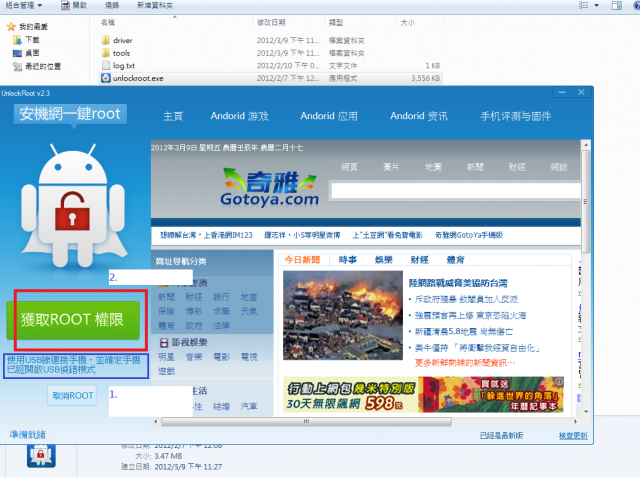Screen dimensions: 640x479
Task: Click the link ending 上香港網IM123
Action: [x=206, y=235]
